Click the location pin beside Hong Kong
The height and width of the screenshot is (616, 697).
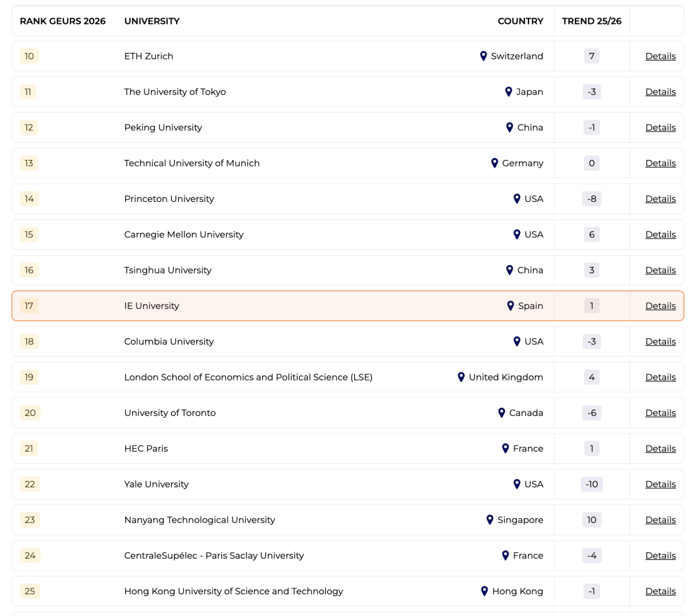click(485, 591)
